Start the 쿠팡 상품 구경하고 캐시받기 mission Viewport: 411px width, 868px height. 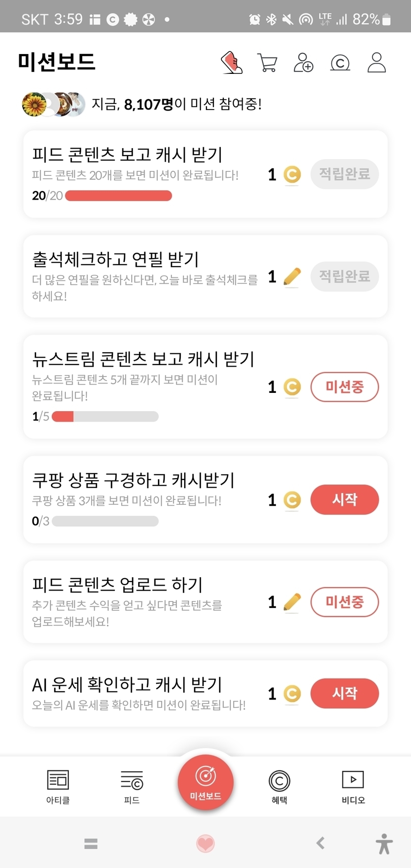click(x=344, y=499)
